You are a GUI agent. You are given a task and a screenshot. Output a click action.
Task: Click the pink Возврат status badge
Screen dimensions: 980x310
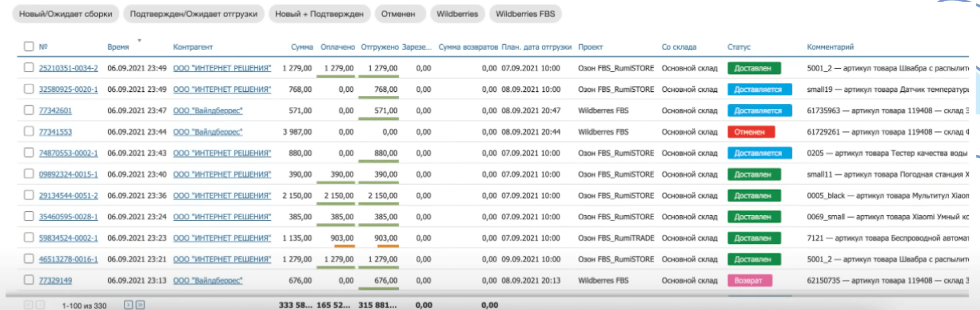749,281
